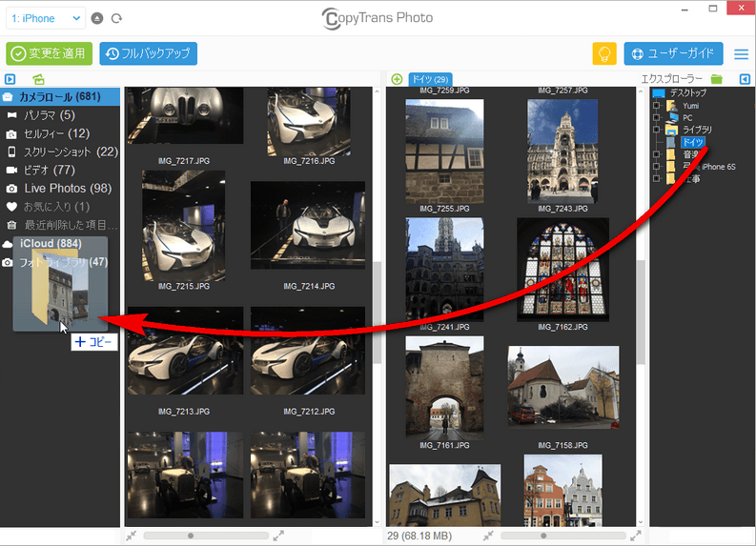The height and width of the screenshot is (546, 756).
Task: Click the iCloud cloud icon
Action: (8, 244)
